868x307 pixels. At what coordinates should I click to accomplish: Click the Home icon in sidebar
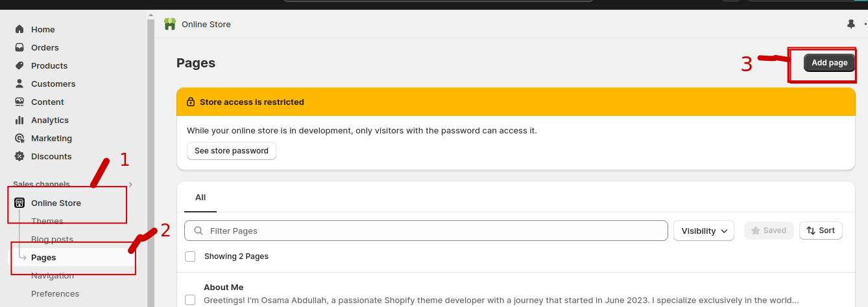(x=19, y=29)
